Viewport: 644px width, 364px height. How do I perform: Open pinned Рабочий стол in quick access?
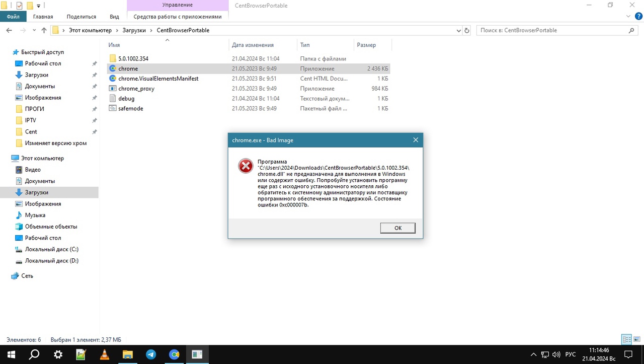pos(43,63)
